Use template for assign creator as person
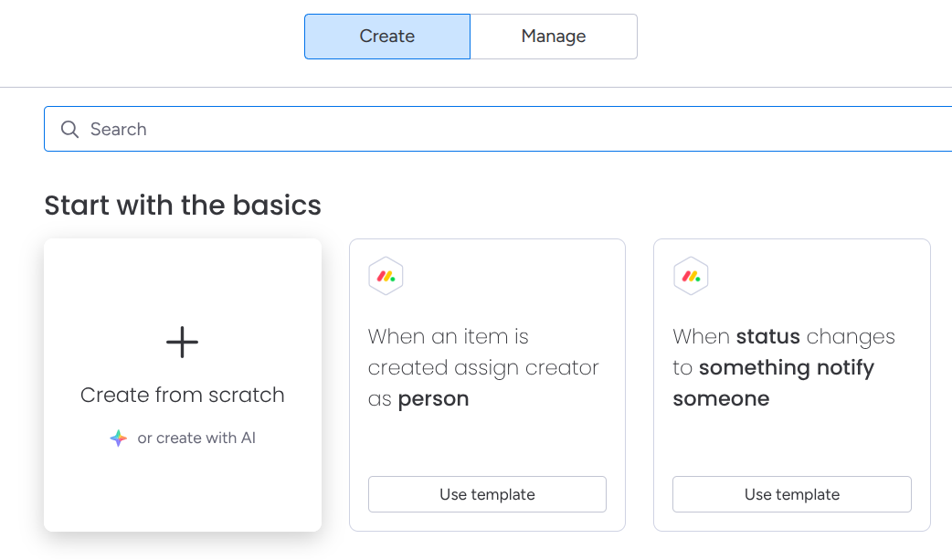 (x=487, y=494)
